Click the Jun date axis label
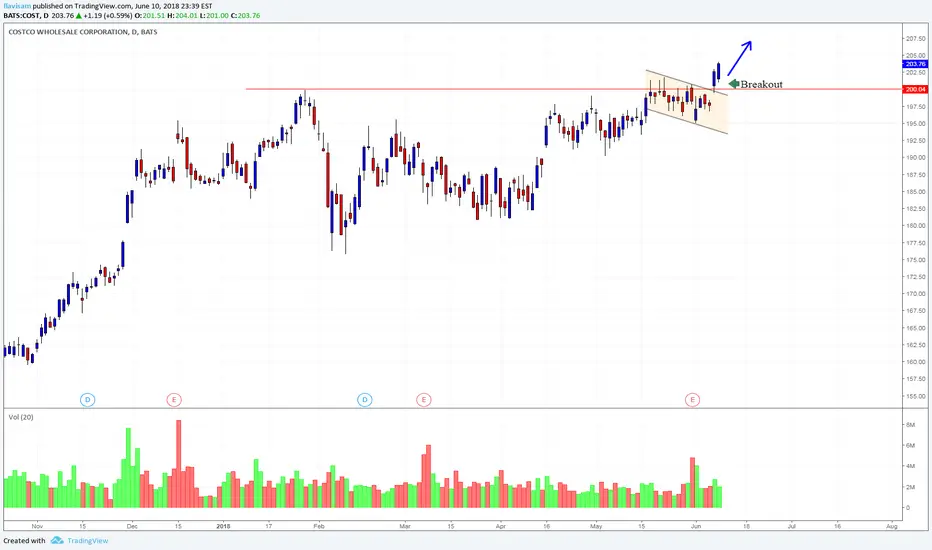 [x=696, y=526]
